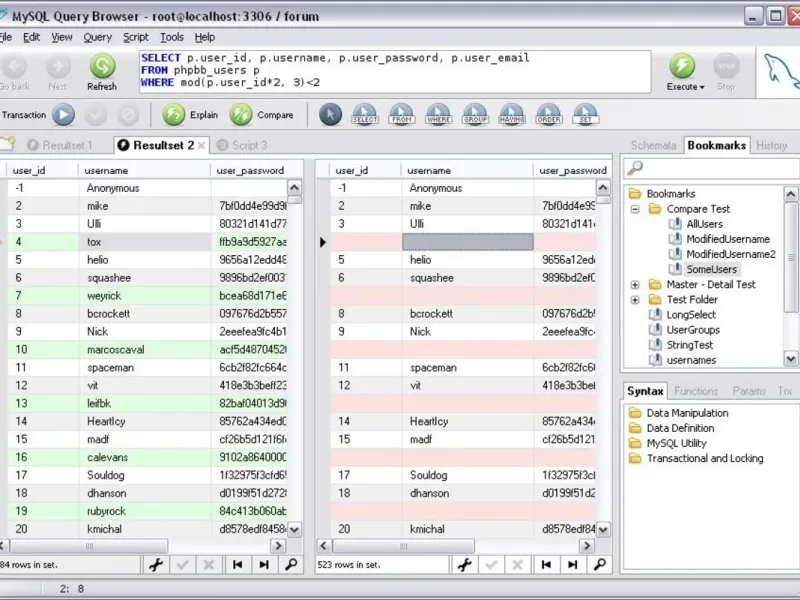
Task: Collapse the Compare Test bookmark folder
Action: tap(635, 209)
